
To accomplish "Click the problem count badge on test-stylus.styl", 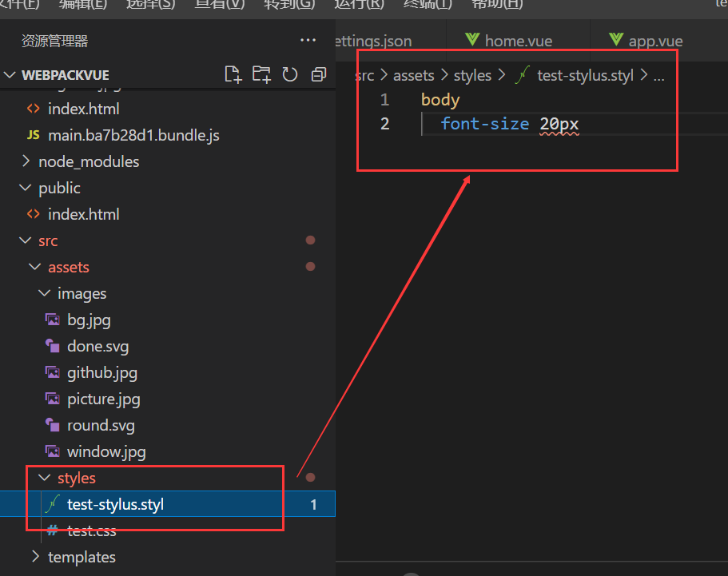I will pyautogui.click(x=314, y=505).
